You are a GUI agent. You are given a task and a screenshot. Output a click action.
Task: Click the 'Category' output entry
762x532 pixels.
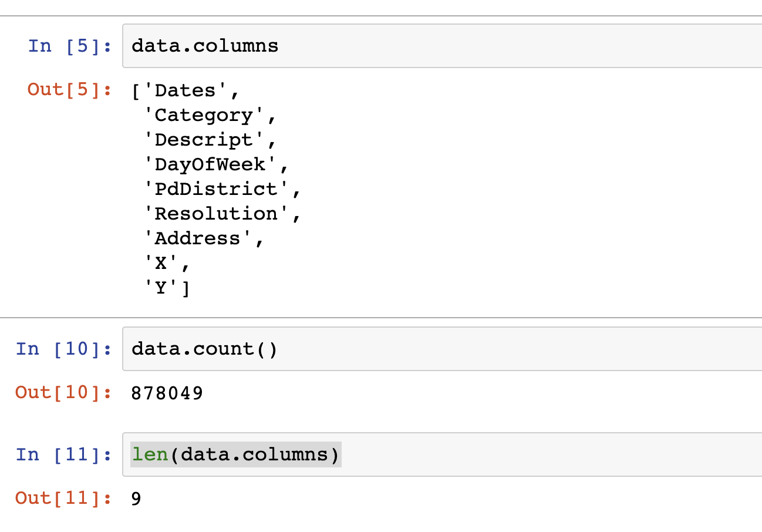(x=204, y=115)
